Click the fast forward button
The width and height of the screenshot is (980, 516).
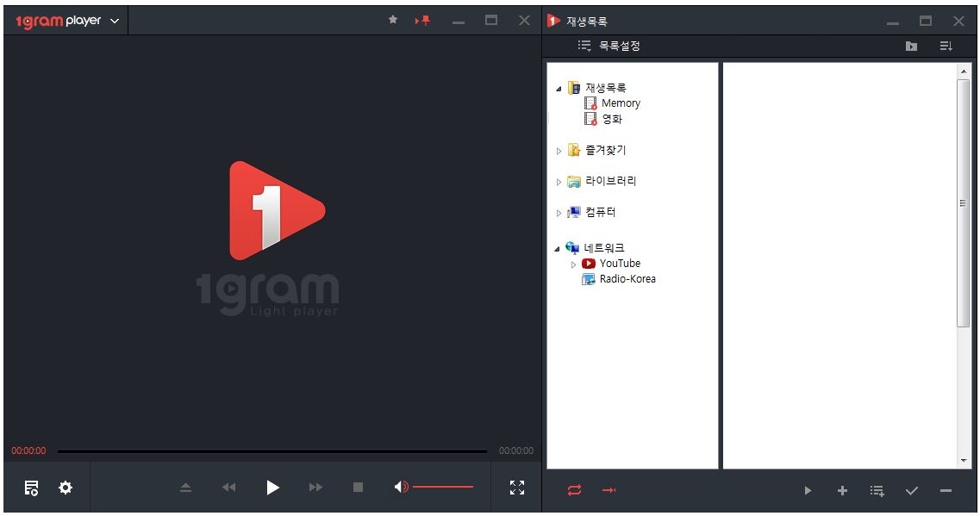pyautogui.click(x=315, y=488)
